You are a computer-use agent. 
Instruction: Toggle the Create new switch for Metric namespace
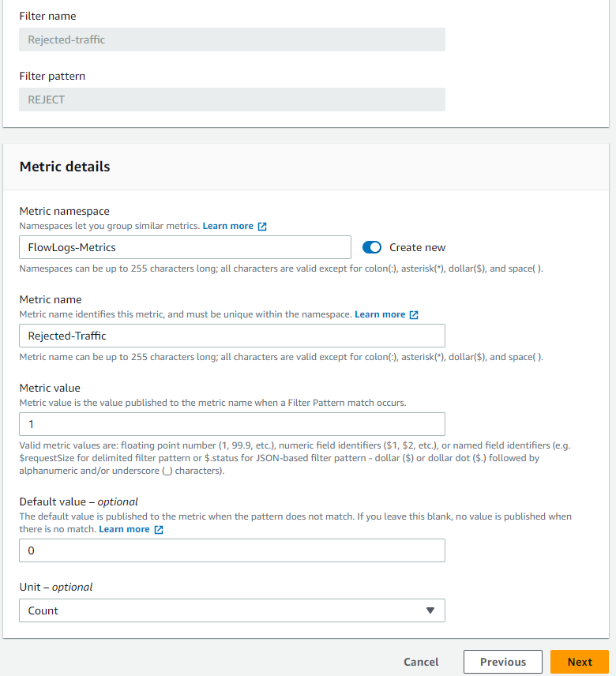[371, 246]
